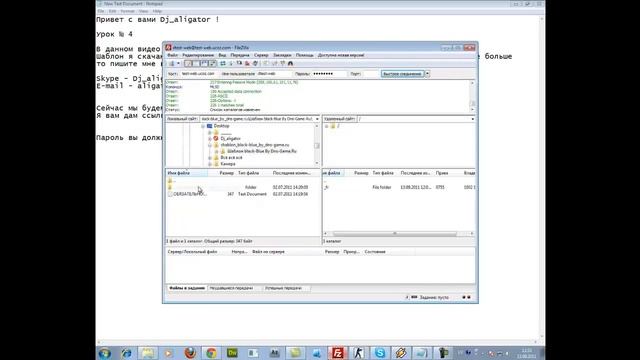Screen dimensions: 640x360
Task: Click the Reconnect to last server icon
Action: coord(256,63)
